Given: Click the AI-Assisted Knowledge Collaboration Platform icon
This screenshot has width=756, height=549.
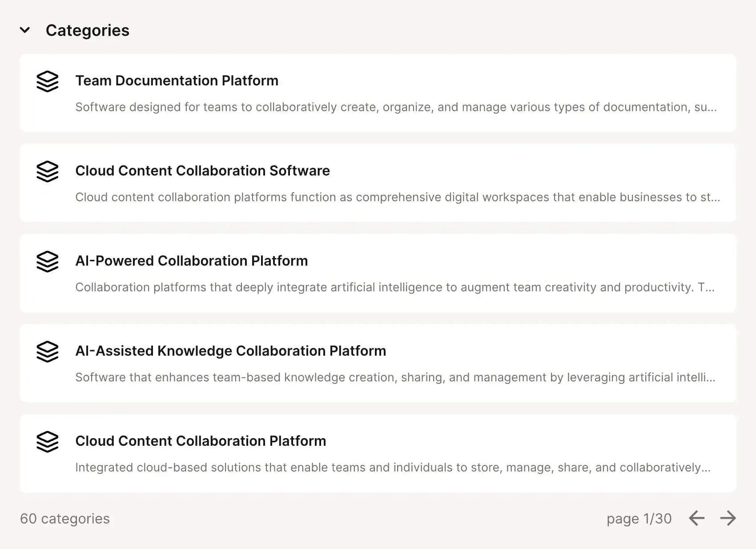Looking at the screenshot, I should click(47, 352).
